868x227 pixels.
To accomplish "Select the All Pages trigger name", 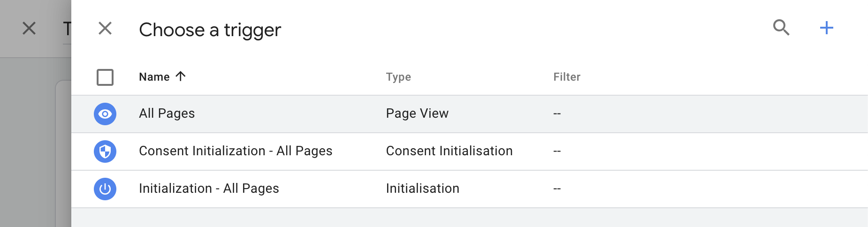I will tap(167, 113).
